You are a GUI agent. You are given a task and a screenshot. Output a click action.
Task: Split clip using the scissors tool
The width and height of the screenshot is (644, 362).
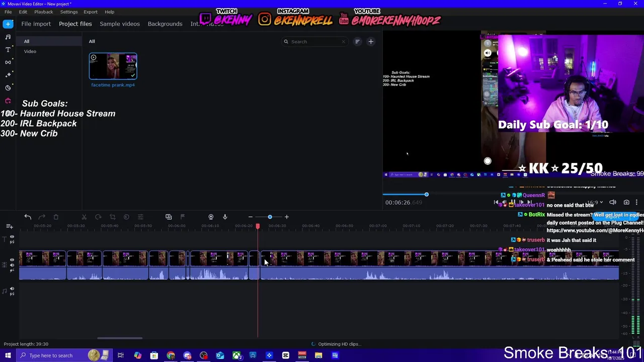(84, 217)
